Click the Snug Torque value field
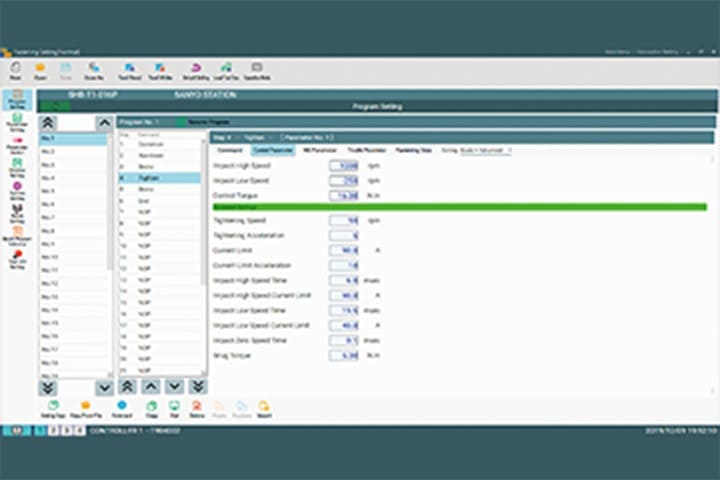The image size is (720, 480). pos(345,355)
